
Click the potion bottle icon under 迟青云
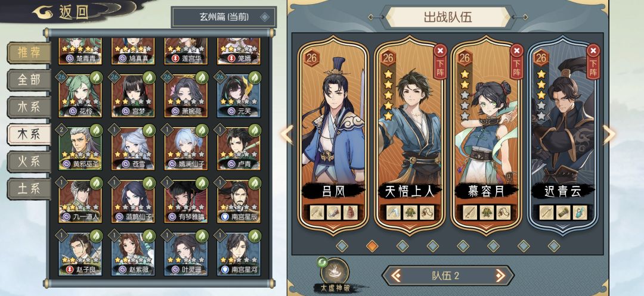(580, 213)
